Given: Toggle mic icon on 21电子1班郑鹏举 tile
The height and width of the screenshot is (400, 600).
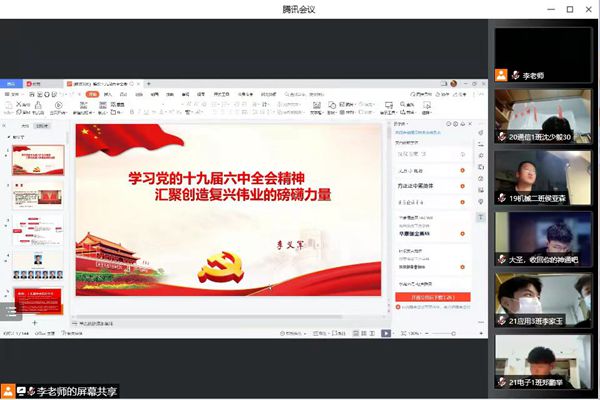Looking at the screenshot, I should [503, 381].
